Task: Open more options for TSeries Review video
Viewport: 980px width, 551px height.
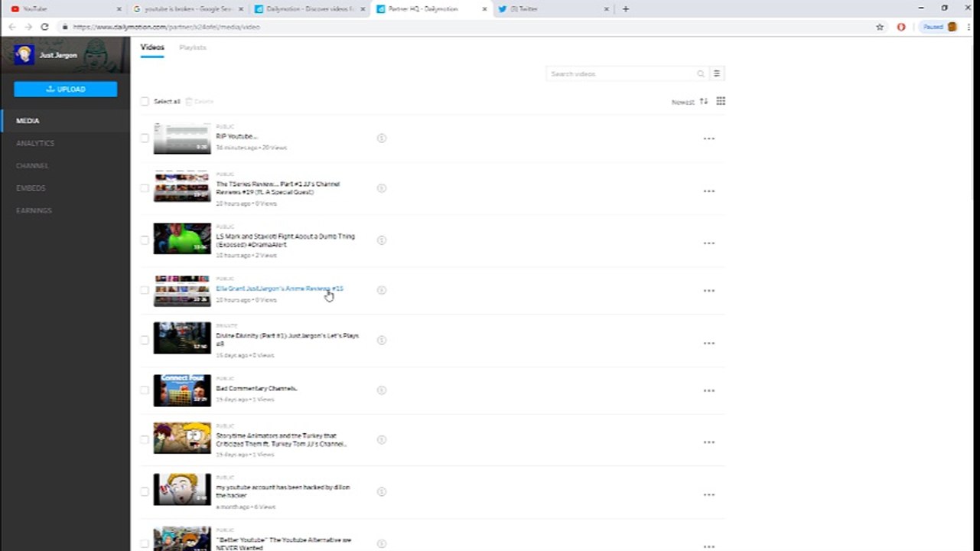Action: pyautogui.click(x=709, y=191)
